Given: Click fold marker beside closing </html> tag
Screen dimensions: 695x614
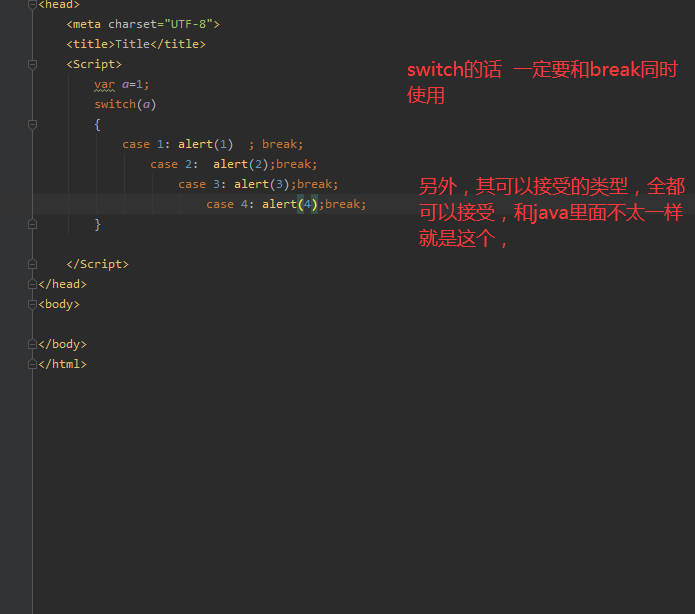Looking at the screenshot, I should pos(32,364).
